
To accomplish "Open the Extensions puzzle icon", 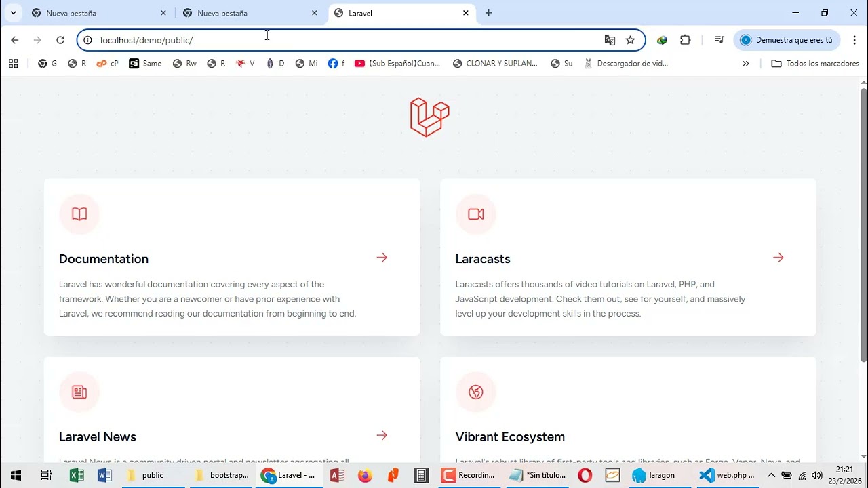I will point(685,40).
